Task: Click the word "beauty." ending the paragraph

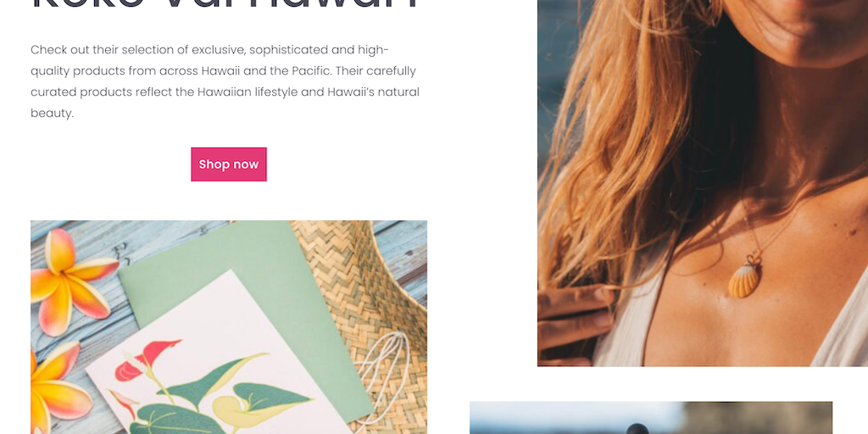Action: tap(52, 114)
